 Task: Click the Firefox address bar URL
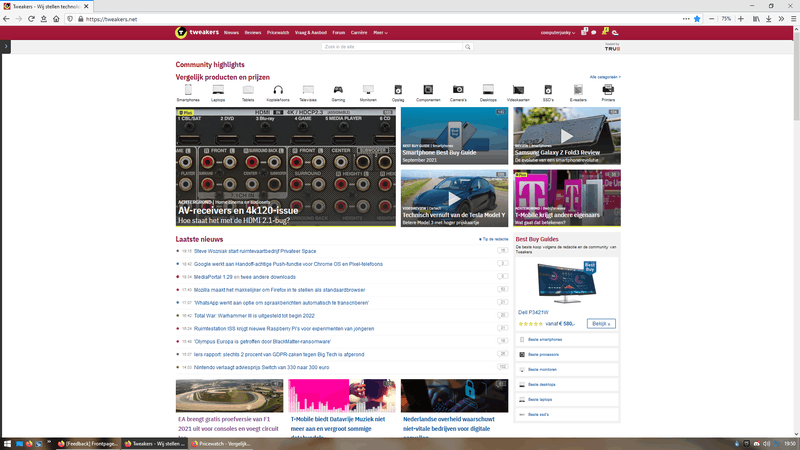tap(111, 19)
